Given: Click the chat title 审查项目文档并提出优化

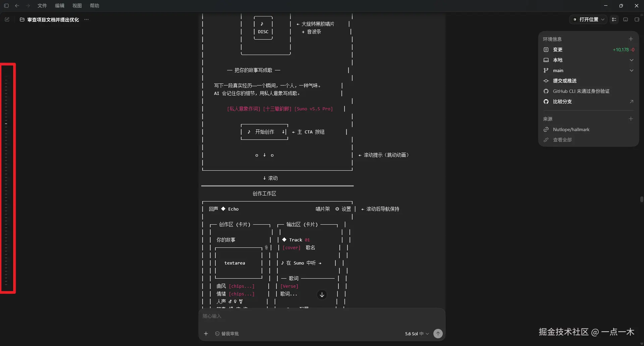Looking at the screenshot, I should [x=53, y=20].
